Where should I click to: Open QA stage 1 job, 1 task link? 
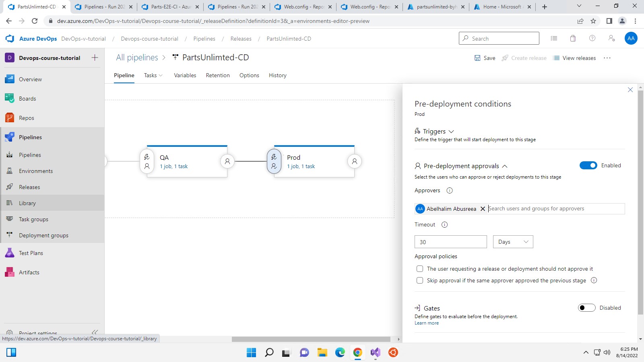click(174, 167)
